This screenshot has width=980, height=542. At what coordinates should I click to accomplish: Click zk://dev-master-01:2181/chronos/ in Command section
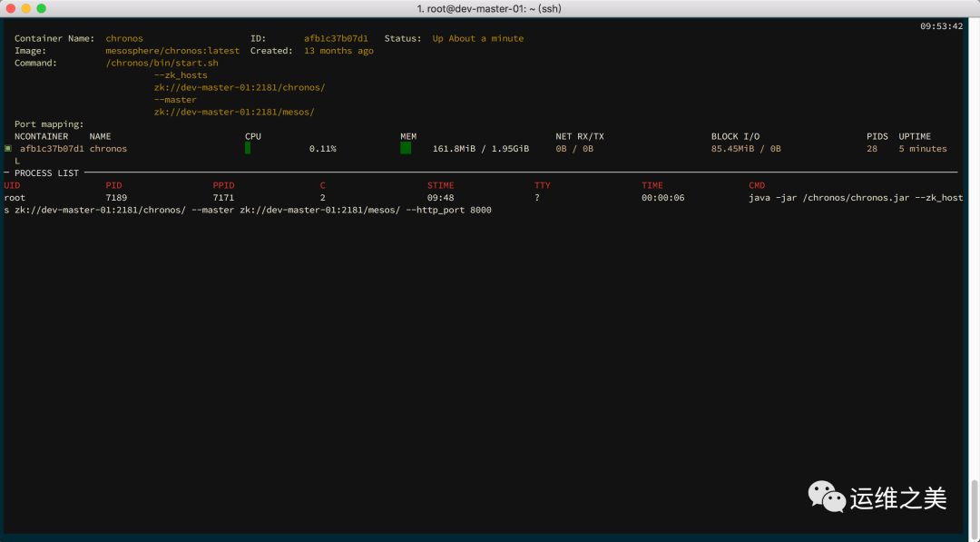point(240,87)
